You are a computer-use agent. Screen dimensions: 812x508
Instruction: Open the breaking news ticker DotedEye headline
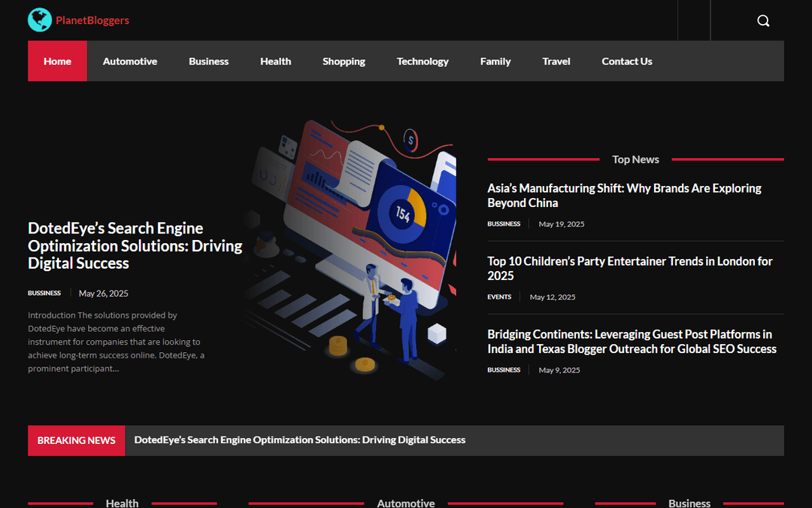[300, 440]
